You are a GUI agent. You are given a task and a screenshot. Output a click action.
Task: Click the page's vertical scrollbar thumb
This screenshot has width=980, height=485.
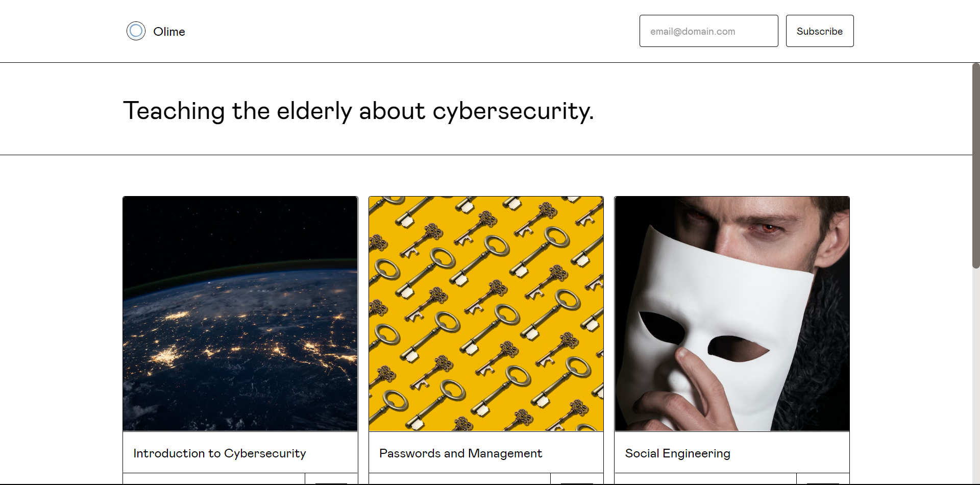(x=976, y=165)
